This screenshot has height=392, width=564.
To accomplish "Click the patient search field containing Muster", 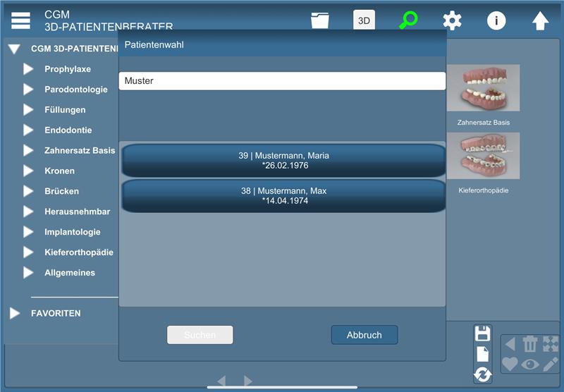I will (x=283, y=81).
